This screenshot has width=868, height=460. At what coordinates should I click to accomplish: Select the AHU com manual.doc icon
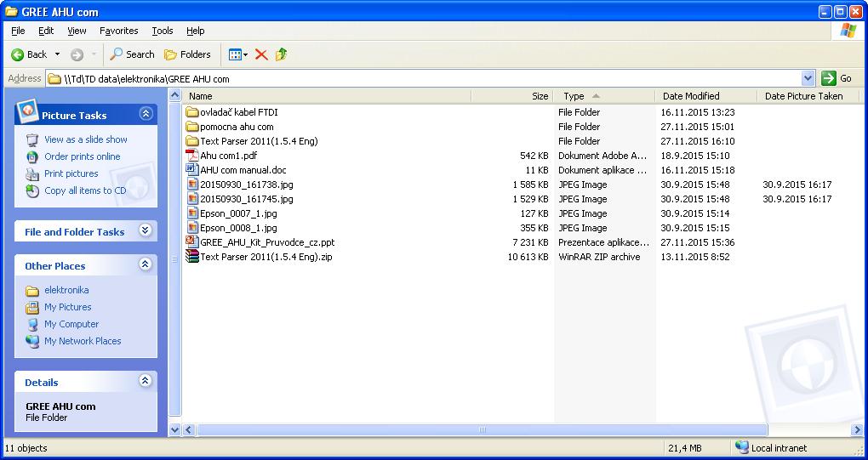[x=192, y=170]
